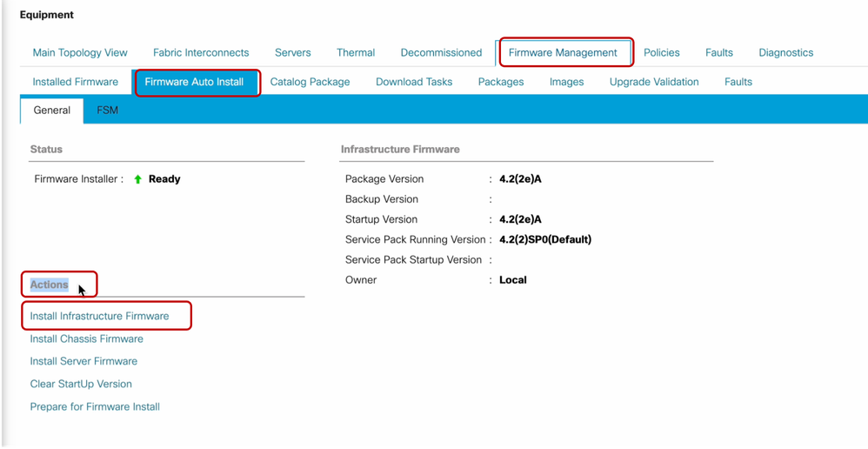The image size is (868, 449).
Task: Click Install Chassis Firmware link
Action: pyautogui.click(x=86, y=338)
